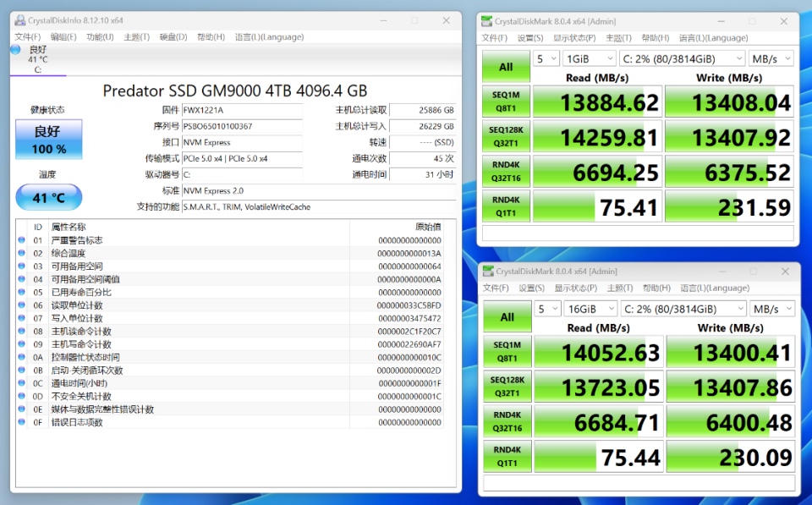Click the 230.09 write result
This screenshot has height=505, width=812.
point(731,456)
